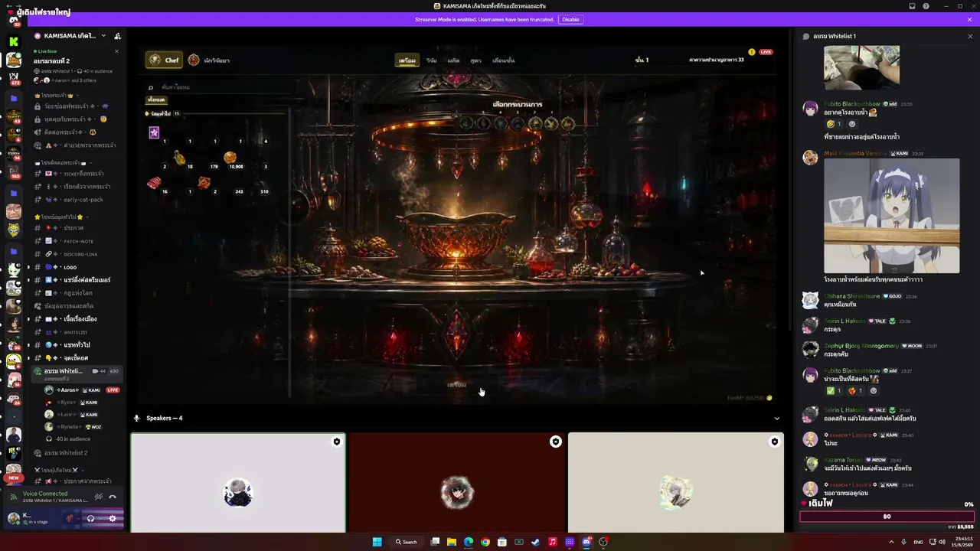Open the WHITELIST text channel
This screenshot has height=551, width=980.
[x=77, y=332]
